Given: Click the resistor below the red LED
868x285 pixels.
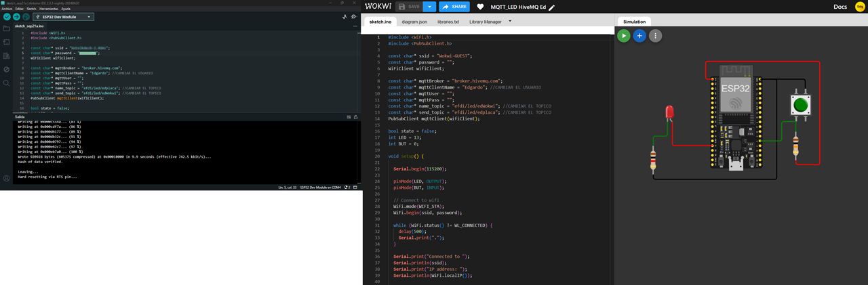Looking at the screenshot, I should point(653,160).
